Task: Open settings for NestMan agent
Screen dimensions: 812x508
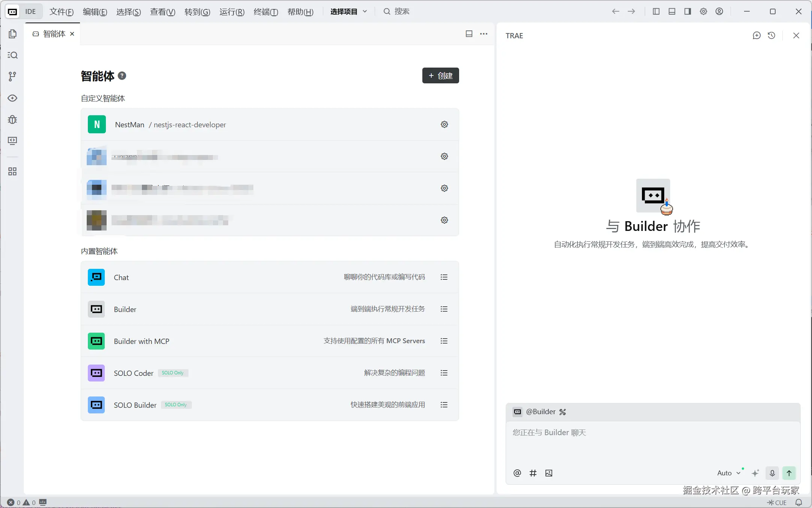Action: [x=444, y=124]
